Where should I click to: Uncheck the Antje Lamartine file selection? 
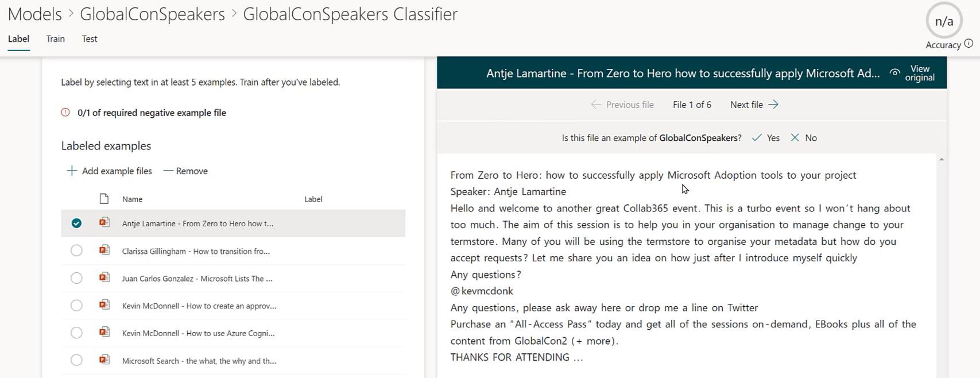[x=76, y=223]
